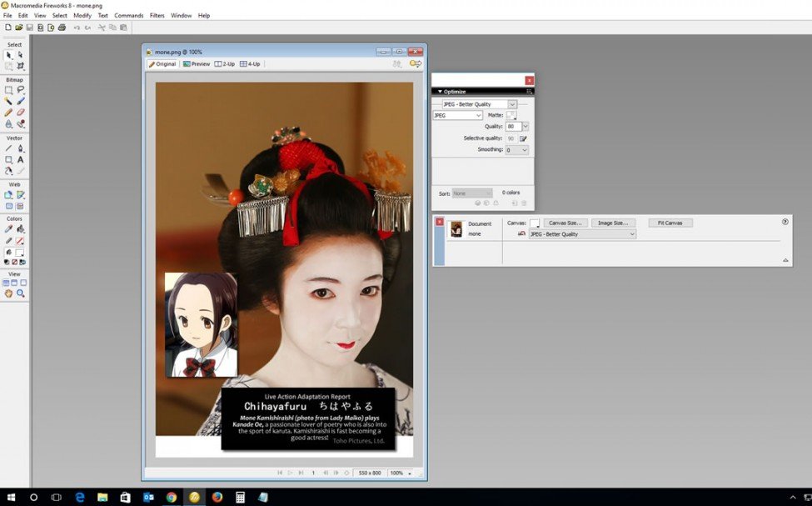Open the Quality slider dropdown
The image size is (812, 506).
coord(526,127)
